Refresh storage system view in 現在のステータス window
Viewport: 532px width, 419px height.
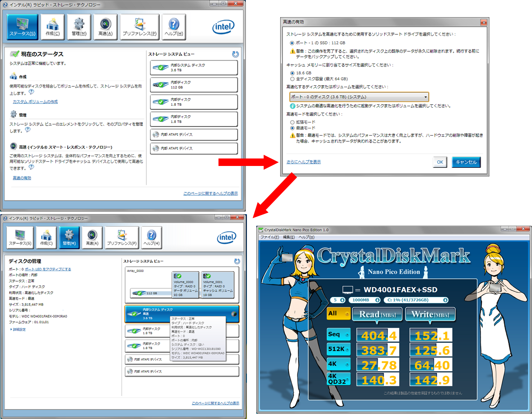point(235,54)
